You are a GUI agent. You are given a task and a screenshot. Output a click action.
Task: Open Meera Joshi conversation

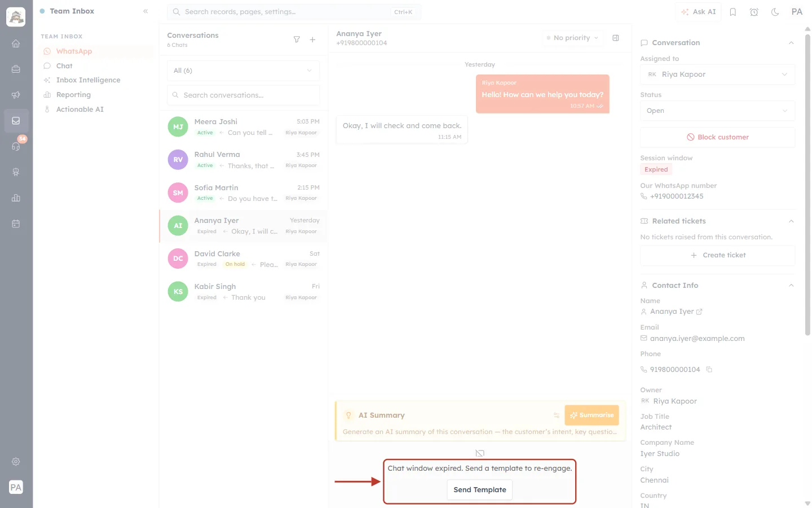tap(244, 127)
